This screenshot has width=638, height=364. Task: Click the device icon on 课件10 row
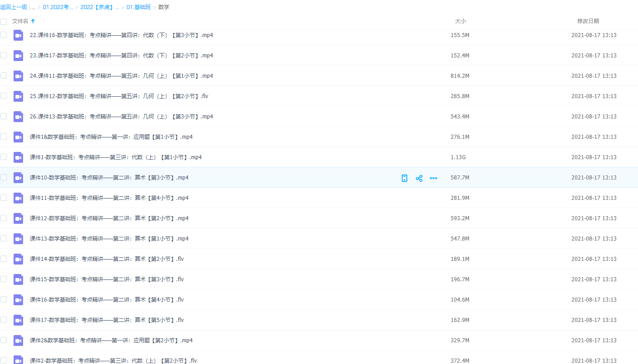click(405, 178)
